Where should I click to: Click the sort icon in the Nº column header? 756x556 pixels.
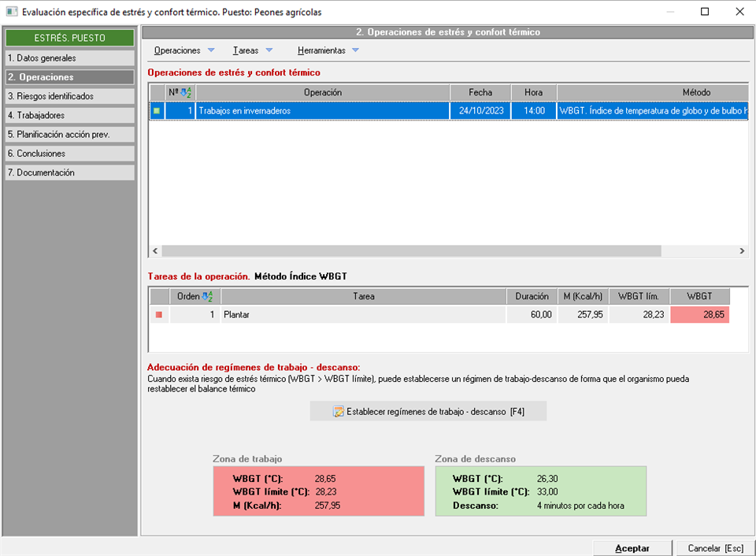186,93
